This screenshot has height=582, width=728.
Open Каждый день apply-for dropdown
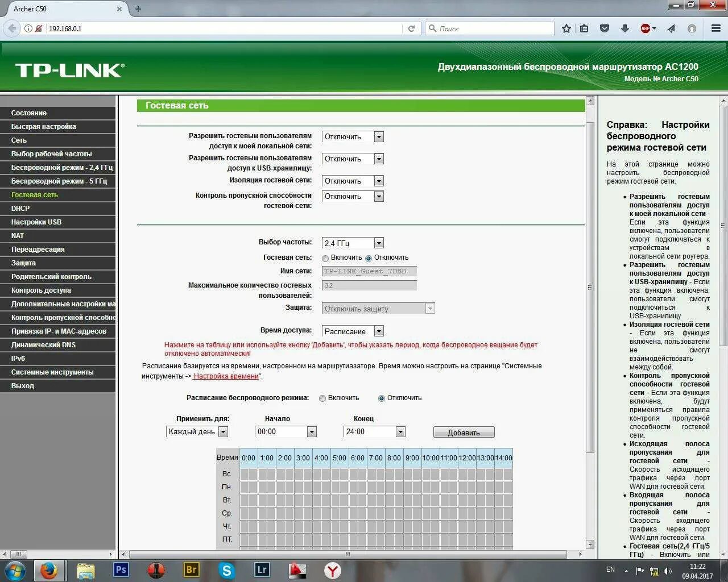pyautogui.click(x=197, y=432)
